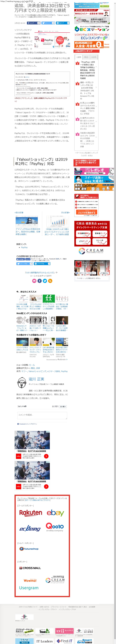Image resolution: width=116 pixels, height=644 pixels.
Task: Open the 5分で業界動向がわかるメルマガ link
Action: (x=40, y=273)
